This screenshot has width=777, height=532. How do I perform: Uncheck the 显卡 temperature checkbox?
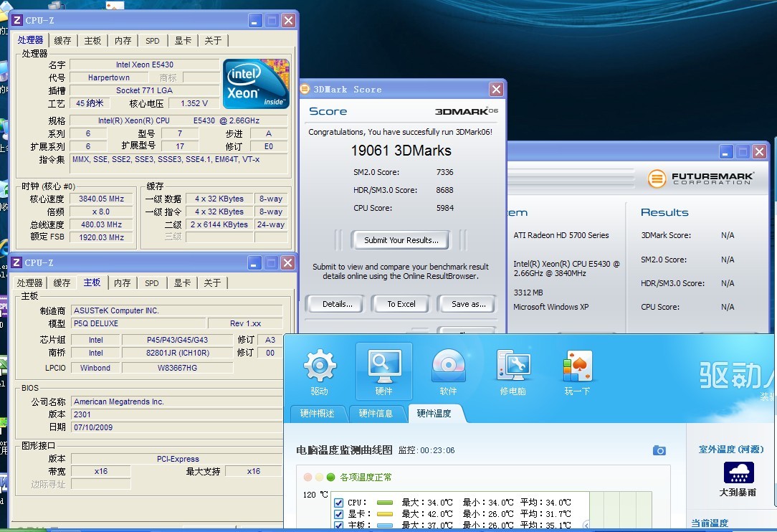coord(339,514)
